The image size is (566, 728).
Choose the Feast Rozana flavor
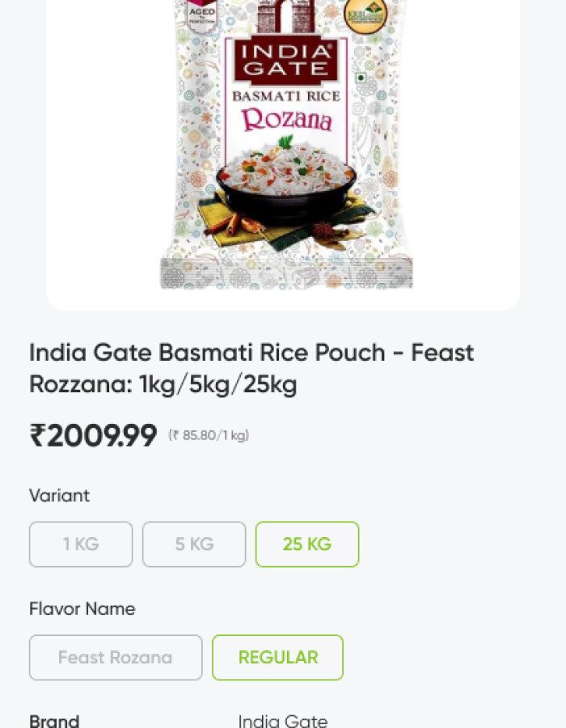116,657
